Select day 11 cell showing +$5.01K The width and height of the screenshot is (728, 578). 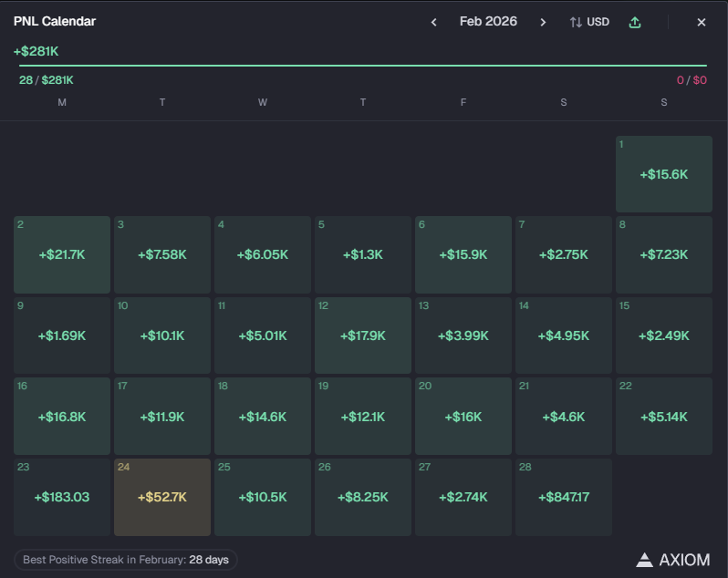coord(263,335)
